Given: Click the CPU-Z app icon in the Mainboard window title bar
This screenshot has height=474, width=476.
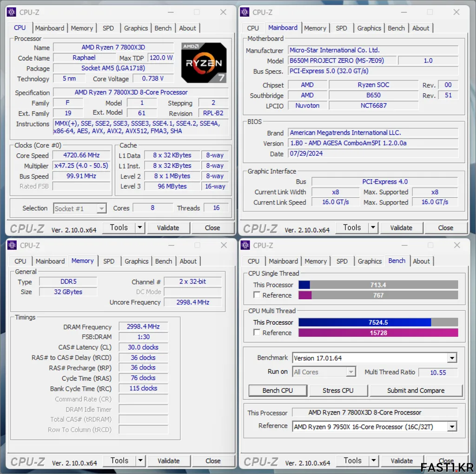Looking at the screenshot, I should (x=245, y=12).
